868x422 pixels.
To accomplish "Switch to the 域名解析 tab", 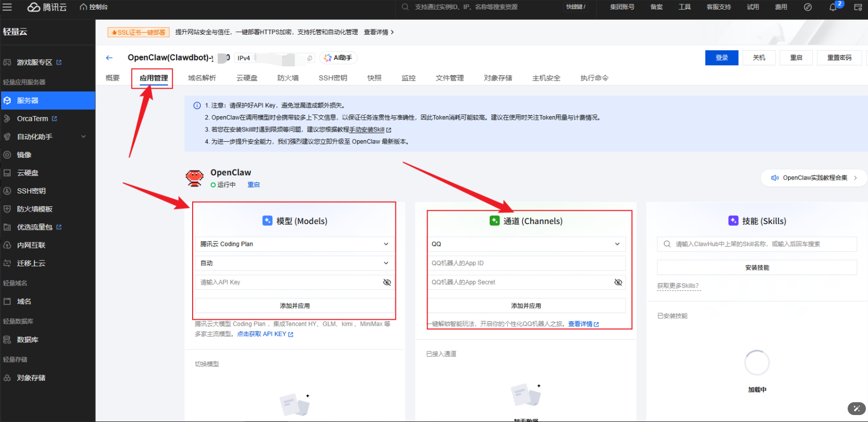I will click(x=202, y=78).
